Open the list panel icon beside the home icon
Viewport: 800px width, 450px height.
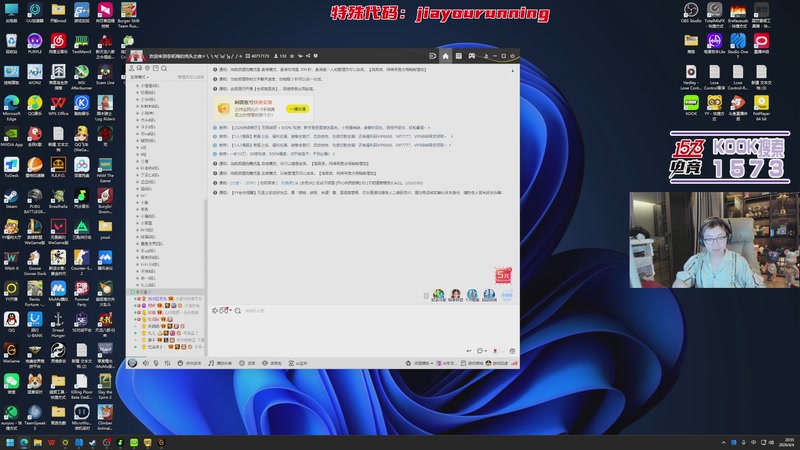(459, 56)
